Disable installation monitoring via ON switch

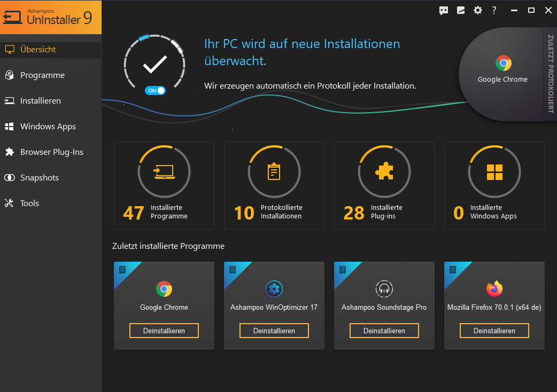tap(155, 90)
